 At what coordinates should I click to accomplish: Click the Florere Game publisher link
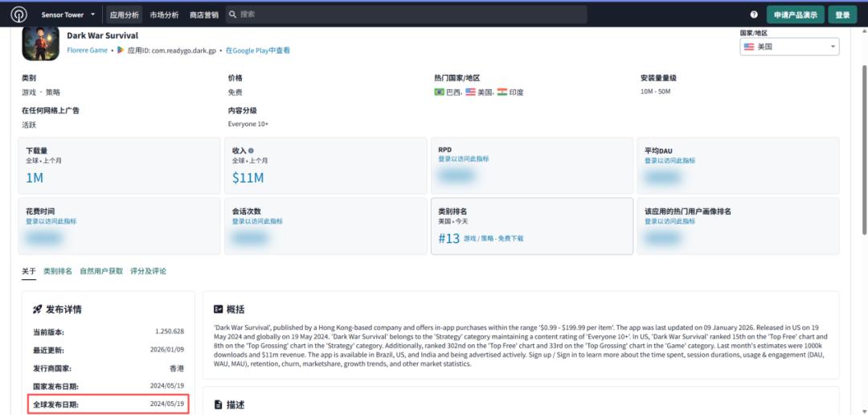tap(87, 51)
